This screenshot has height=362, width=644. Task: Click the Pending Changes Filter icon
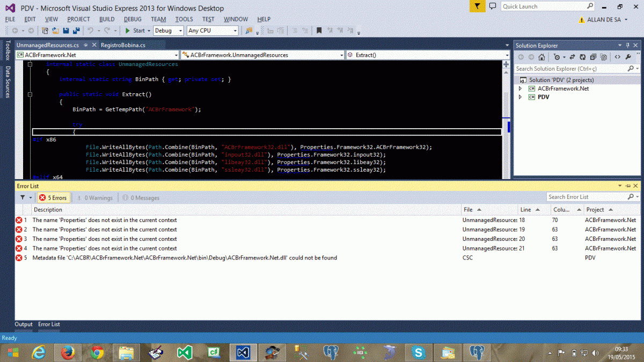(558, 57)
